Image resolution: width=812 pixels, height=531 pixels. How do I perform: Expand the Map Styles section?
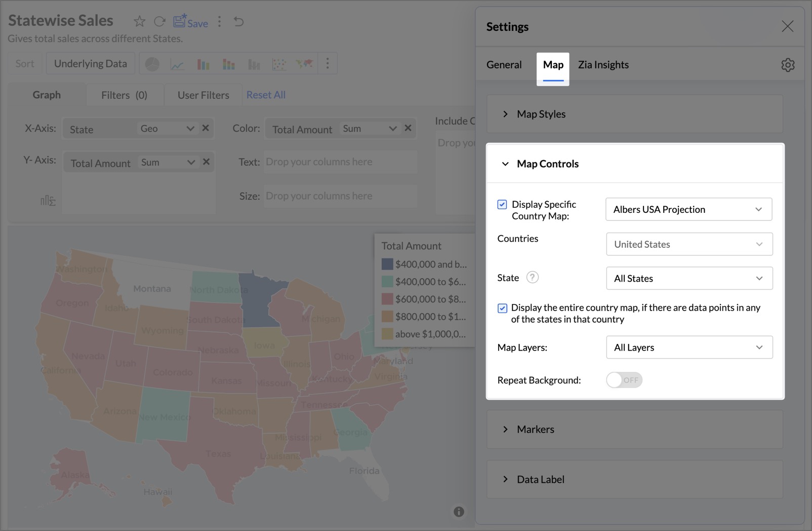click(x=541, y=114)
